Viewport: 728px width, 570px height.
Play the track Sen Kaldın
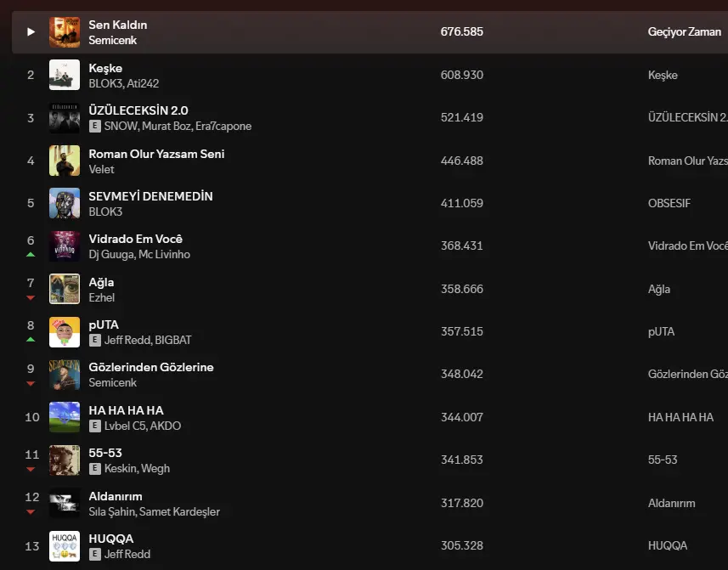31,31
